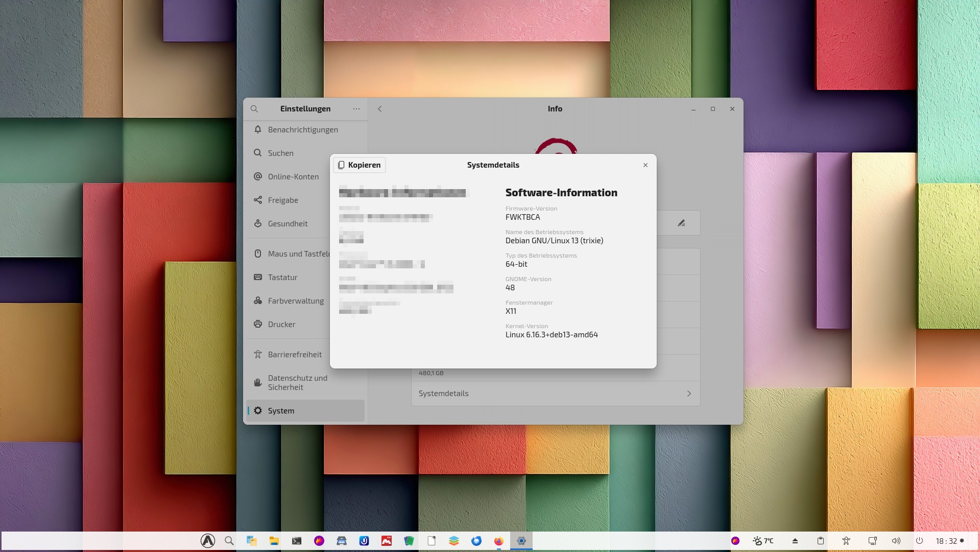Open the Tastatur settings page
This screenshot has width=980, height=552.
[x=282, y=278]
